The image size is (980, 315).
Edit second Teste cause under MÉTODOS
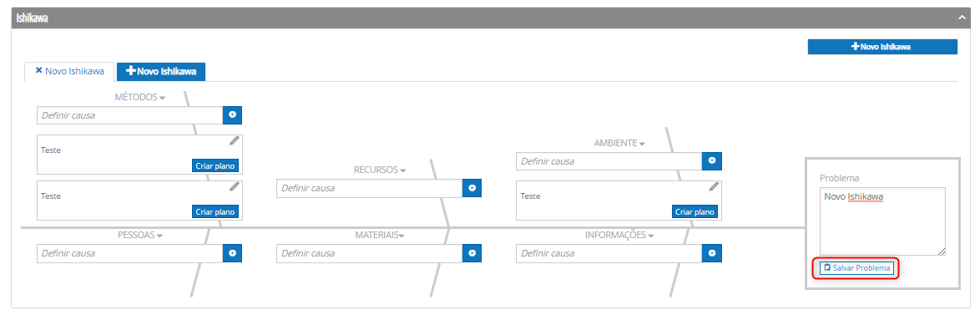[235, 186]
